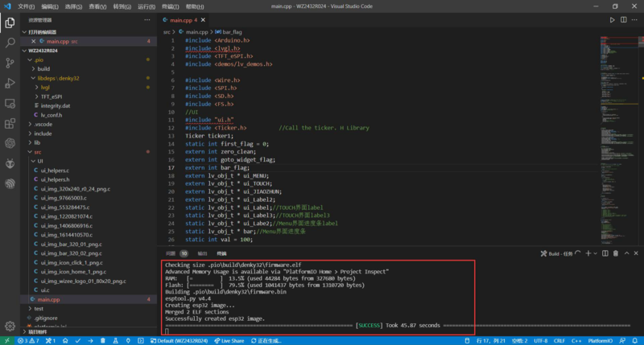
Task: Change the UTF-8 file encoding
Action: (540, 341)
